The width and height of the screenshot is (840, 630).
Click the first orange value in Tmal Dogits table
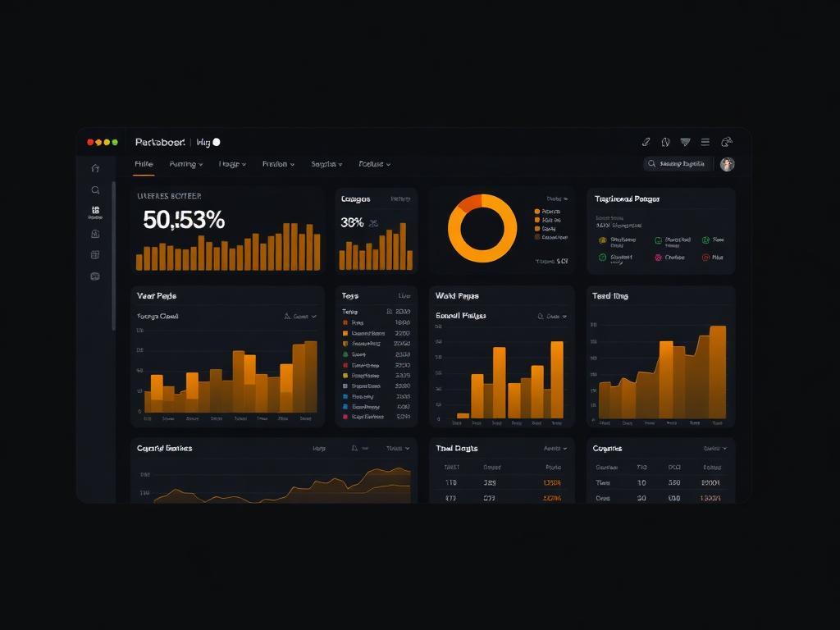(x=552, y=483)
